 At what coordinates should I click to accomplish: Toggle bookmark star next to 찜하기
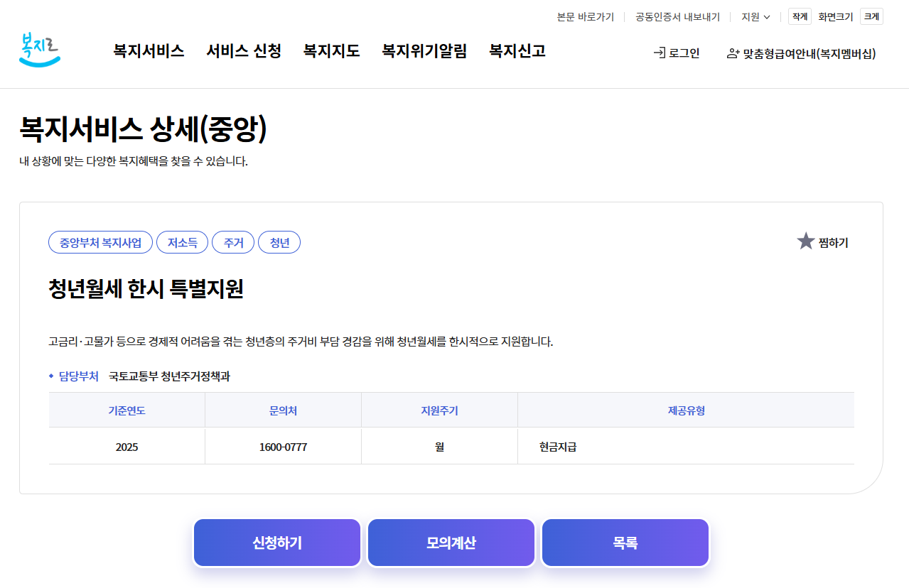pos(805,241)
